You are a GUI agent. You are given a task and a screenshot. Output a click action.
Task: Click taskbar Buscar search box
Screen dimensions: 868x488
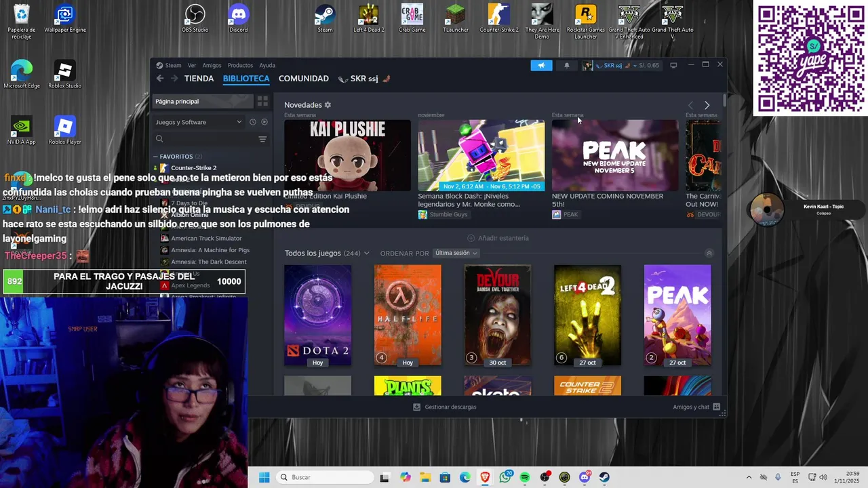pos(326,477)
